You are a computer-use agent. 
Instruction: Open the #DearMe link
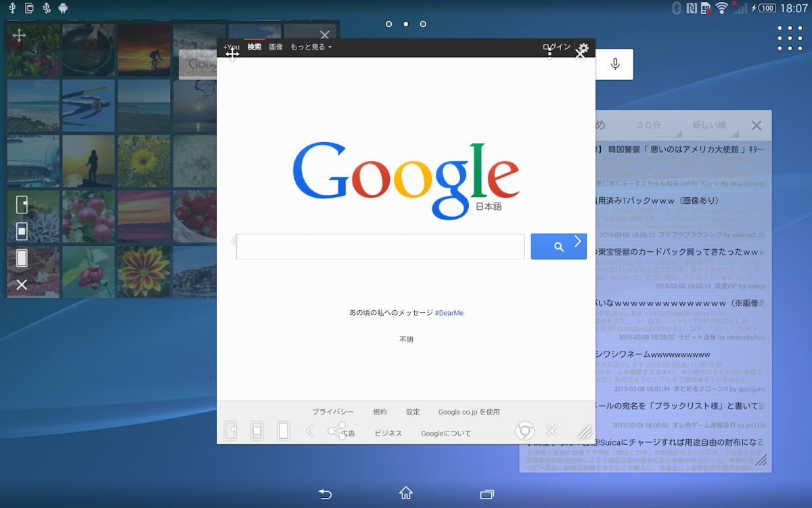(449, 313)
